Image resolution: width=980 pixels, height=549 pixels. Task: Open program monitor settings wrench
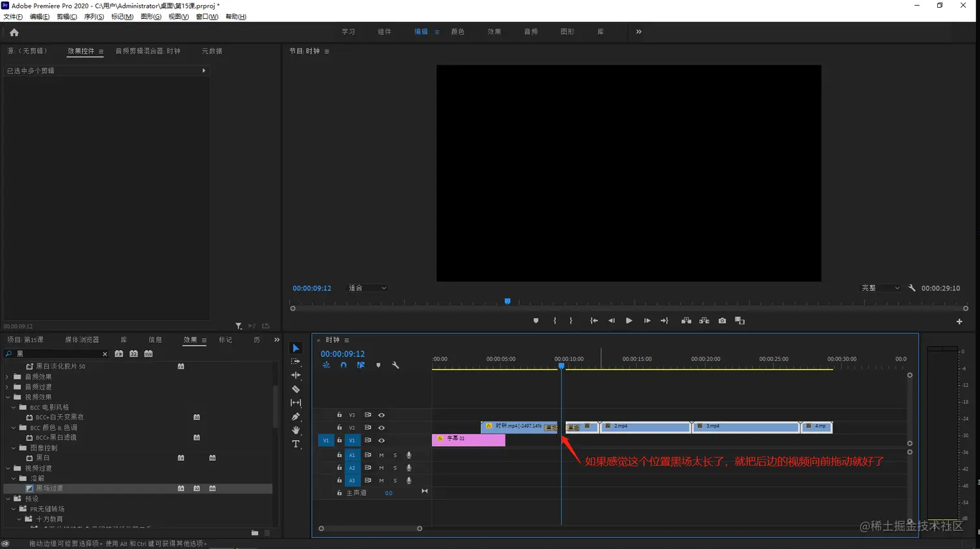point(912,288)
